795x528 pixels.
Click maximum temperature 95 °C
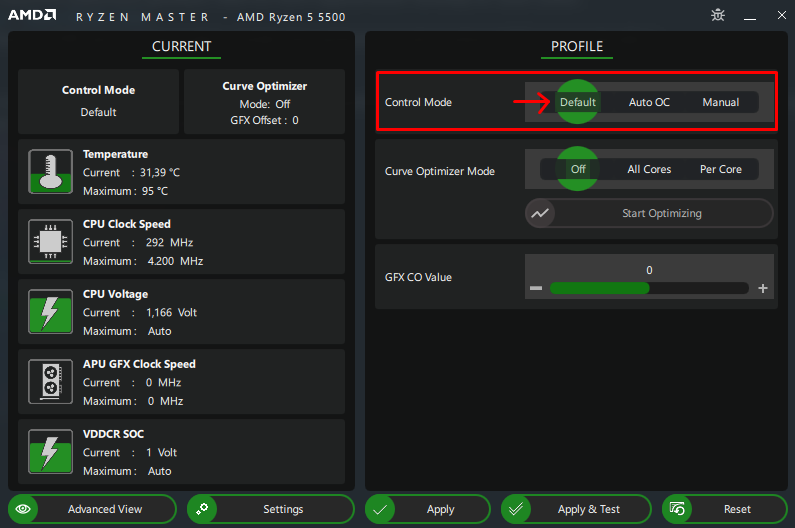[x=155, y=191]
